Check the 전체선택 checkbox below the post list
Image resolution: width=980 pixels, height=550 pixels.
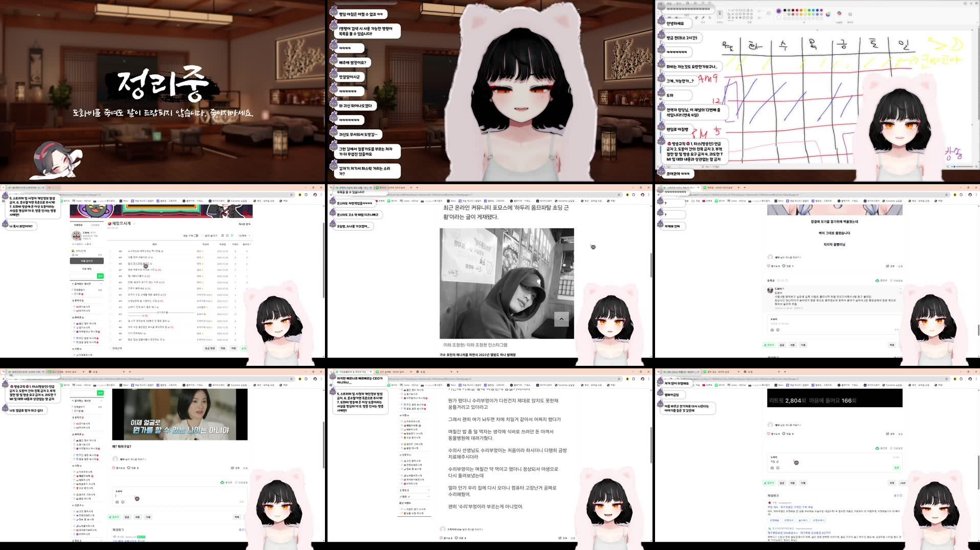(112, 348)
